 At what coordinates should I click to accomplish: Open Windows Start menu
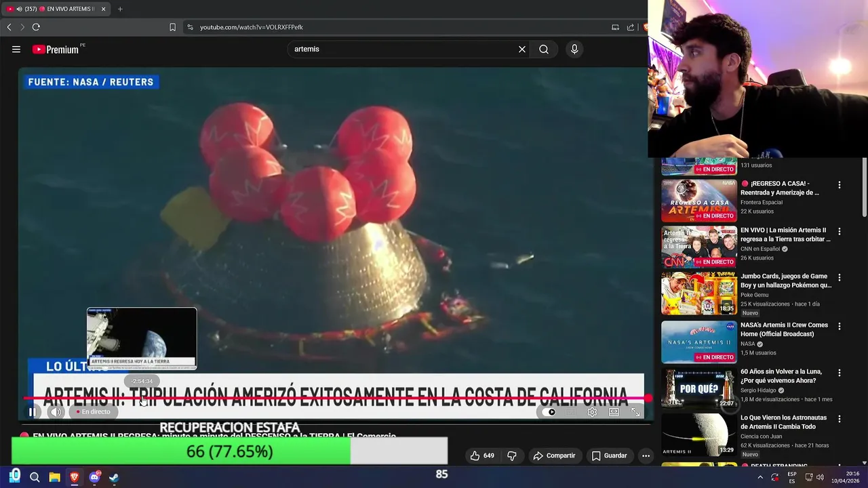click(x=15, y=476)
